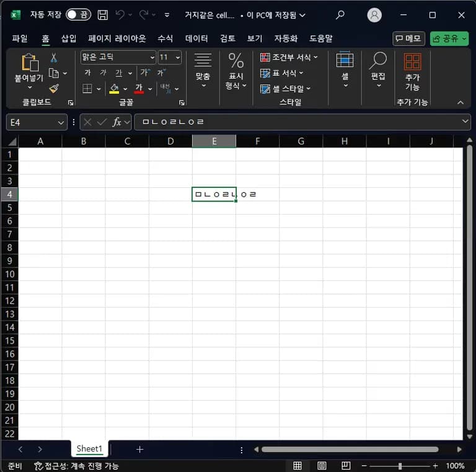Click the 붙여넣기 paste icon

point(30,62)
